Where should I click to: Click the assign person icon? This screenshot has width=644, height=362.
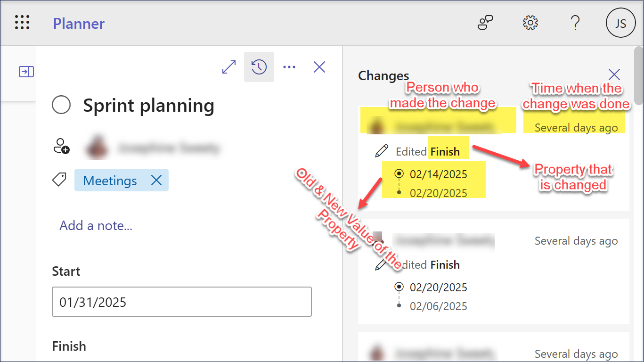coord(61,147)
